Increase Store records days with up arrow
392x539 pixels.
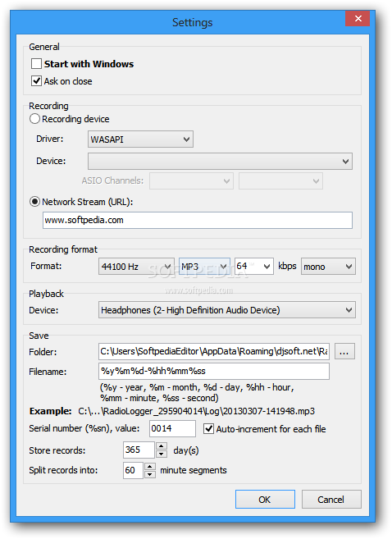pos(162,446)
